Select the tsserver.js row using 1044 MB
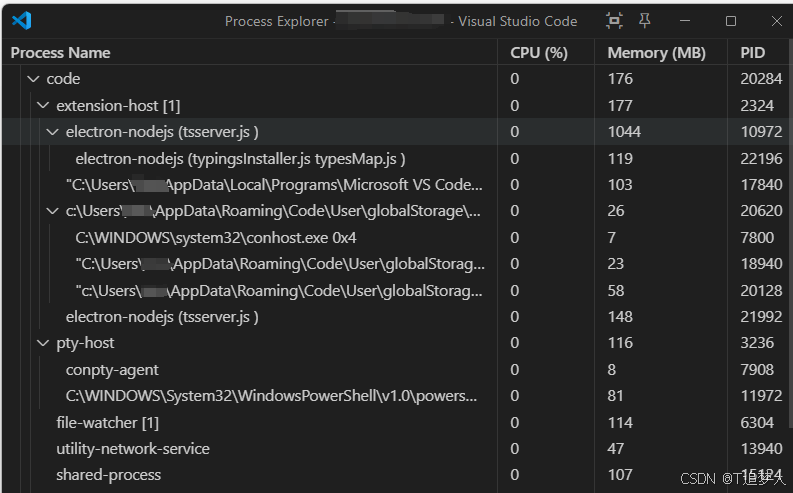 395,132
